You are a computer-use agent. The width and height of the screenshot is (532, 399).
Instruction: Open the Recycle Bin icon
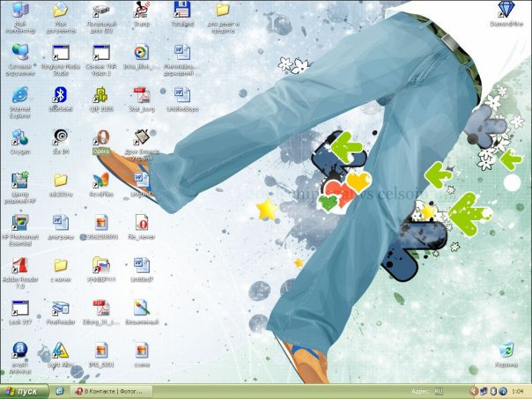click(506, 351)
